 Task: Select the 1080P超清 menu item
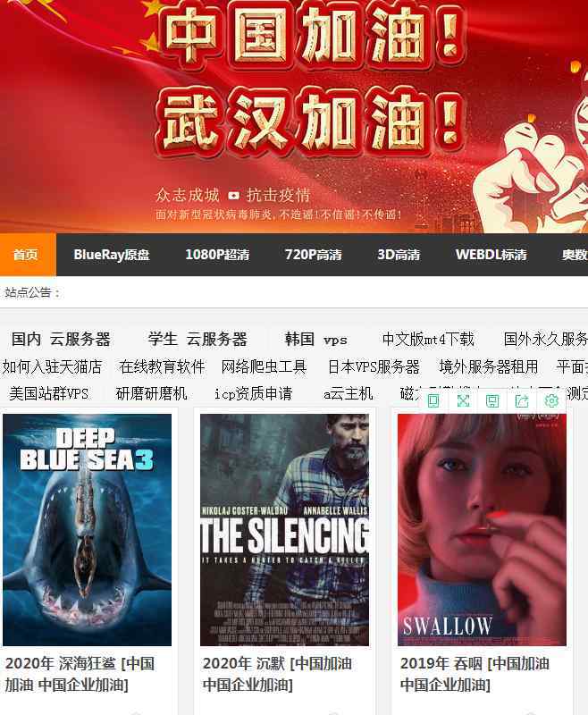pos(217,255)
